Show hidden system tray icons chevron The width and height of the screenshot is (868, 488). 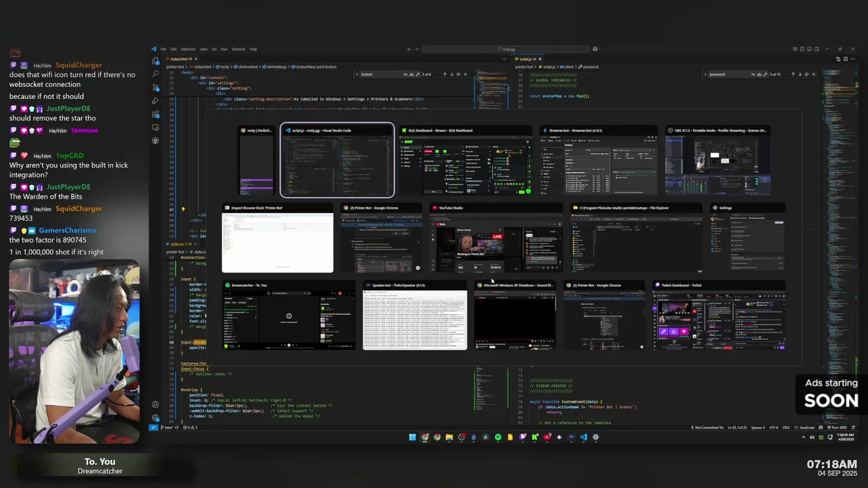pos(804,437)
